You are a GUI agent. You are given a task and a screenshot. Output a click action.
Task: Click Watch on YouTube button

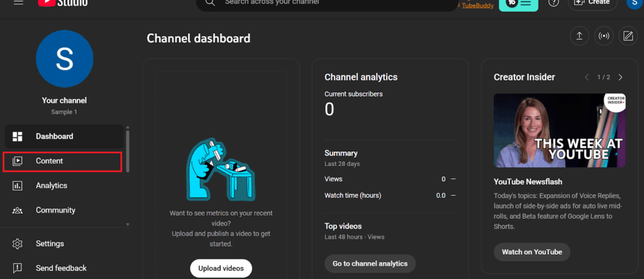pos(531,252)
